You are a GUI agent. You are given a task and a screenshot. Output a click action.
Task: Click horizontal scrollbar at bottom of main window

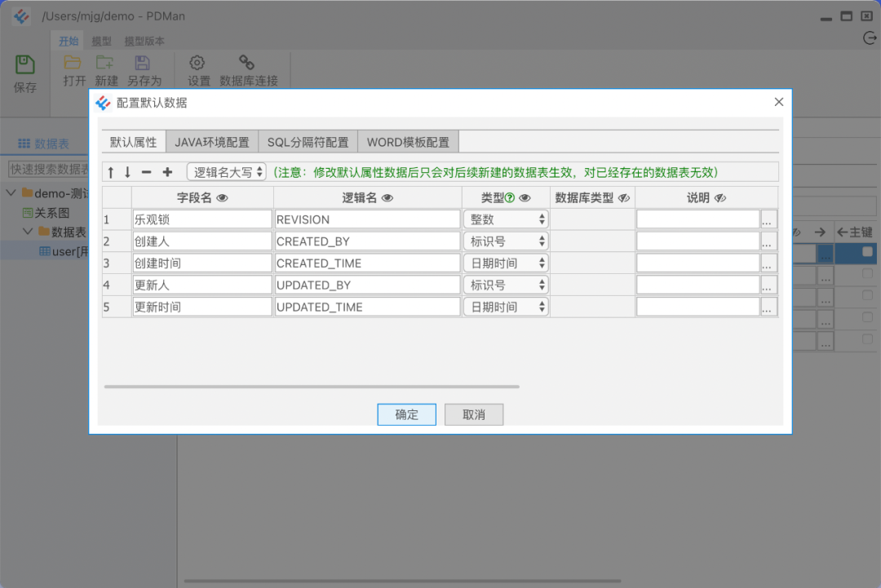point(402,581)
